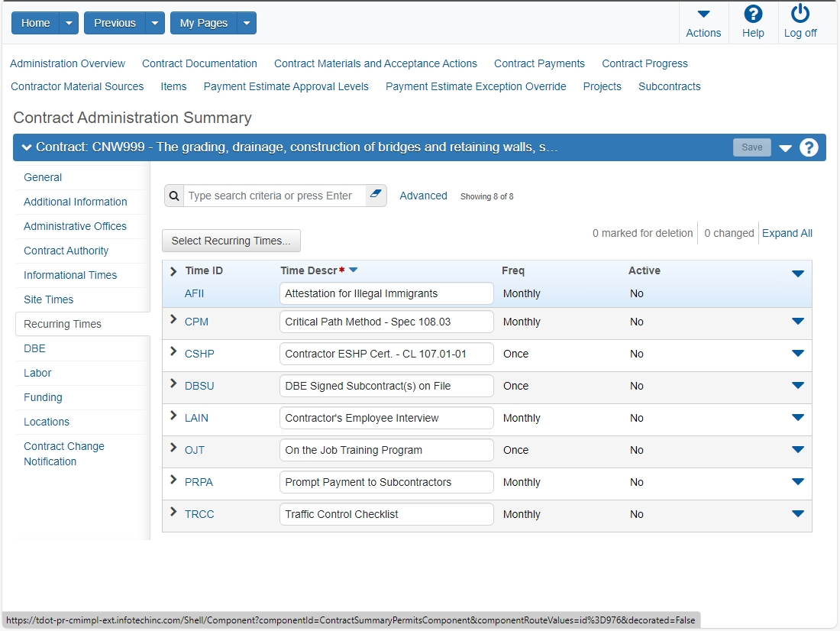Viewport: 840px width, 631px height.
Task: Open Payment Estimate Exception Override link
Action: tap(476, 87)
